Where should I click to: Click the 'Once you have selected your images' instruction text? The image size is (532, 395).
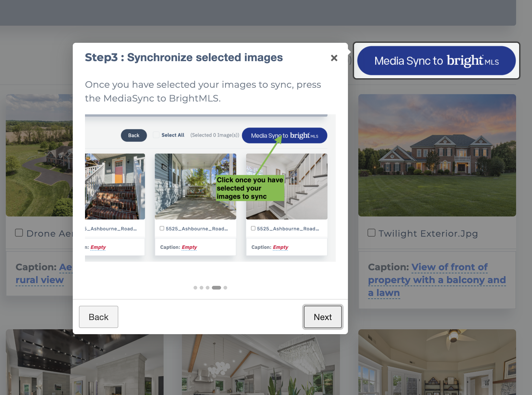pyautogui.click(x=203, y=91)
